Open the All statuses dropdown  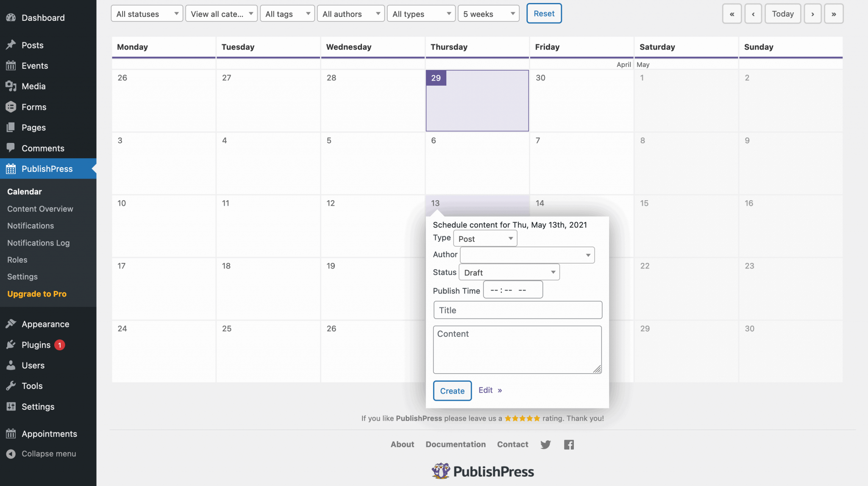point(146,13)
